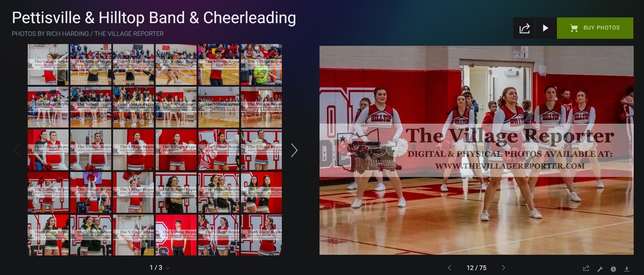Screen dimensions: 644x275
Task: Show the previous photo with the left chevron
Action: pyautogui.click(x=449, y=268)
